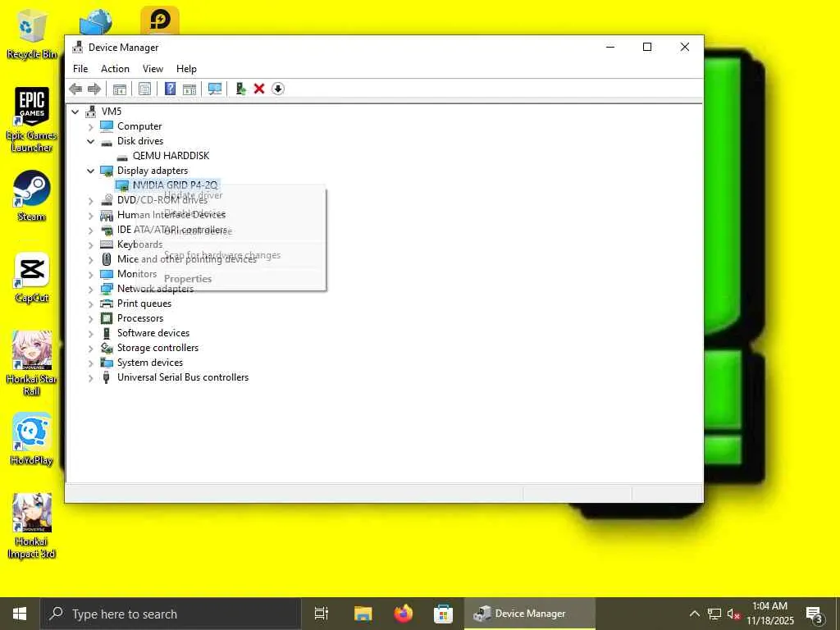Open Steam desktop shortcut
840x630 pixels.
pyautogui.click(x=32, y=195)
